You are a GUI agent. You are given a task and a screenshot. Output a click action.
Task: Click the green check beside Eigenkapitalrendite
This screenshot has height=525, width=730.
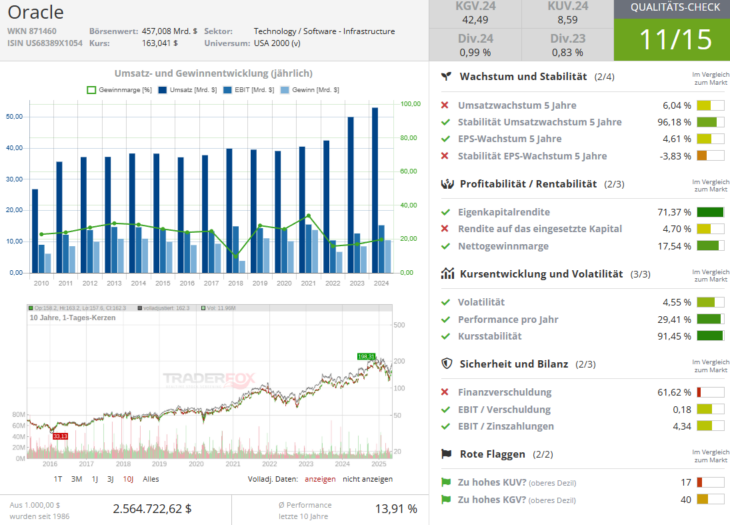click(x=446, y=212)
